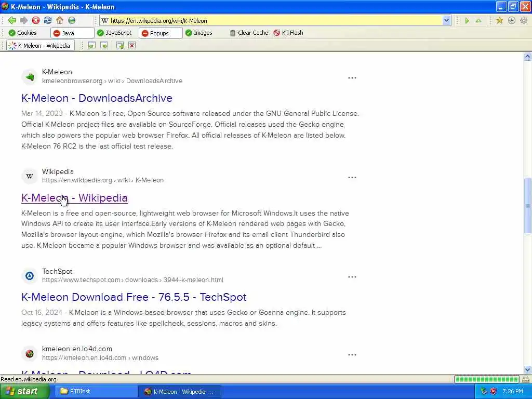Image resolution: width=532 pixels, height=399 pixels.
Task: Click the www.techspot.com breadcrumb URL text
Action: tap(132, 280)
